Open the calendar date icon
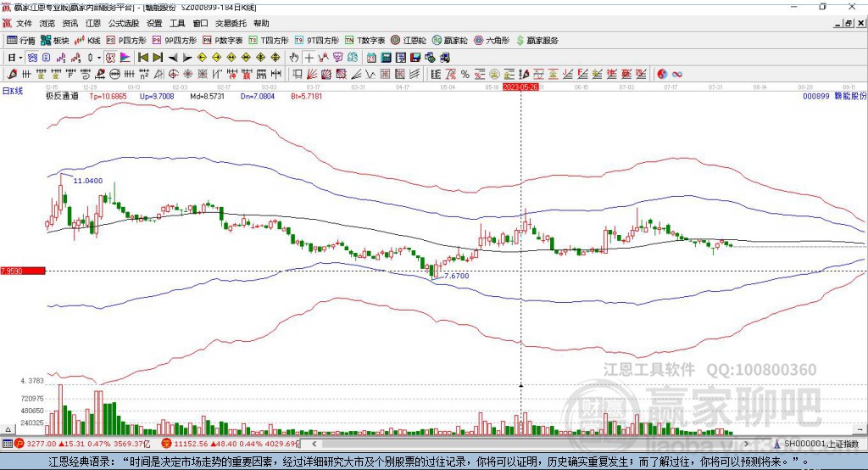Image resolution: width=868 pixels, height=470 pixels. (x=371, y=58)
